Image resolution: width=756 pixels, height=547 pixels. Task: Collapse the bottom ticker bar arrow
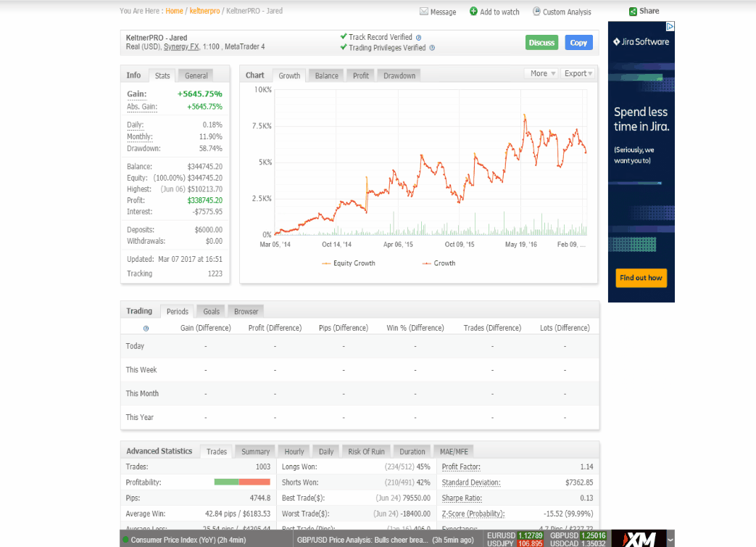670,540
